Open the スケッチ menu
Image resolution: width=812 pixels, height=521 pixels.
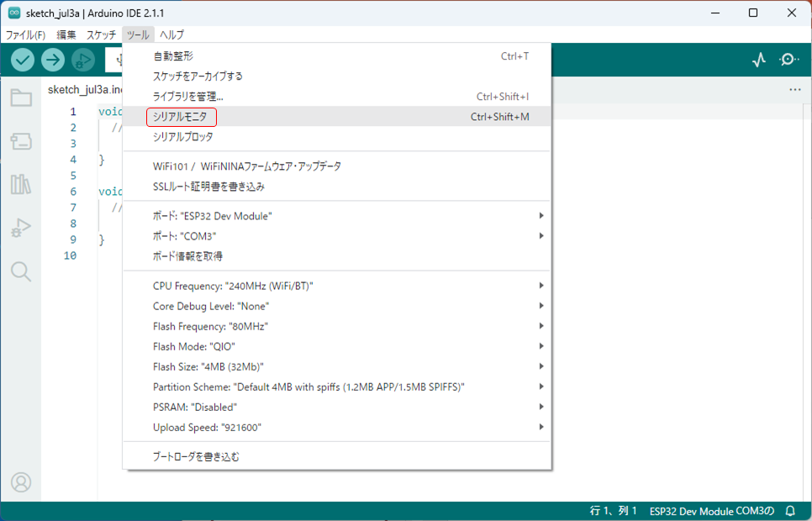[101, 34]
